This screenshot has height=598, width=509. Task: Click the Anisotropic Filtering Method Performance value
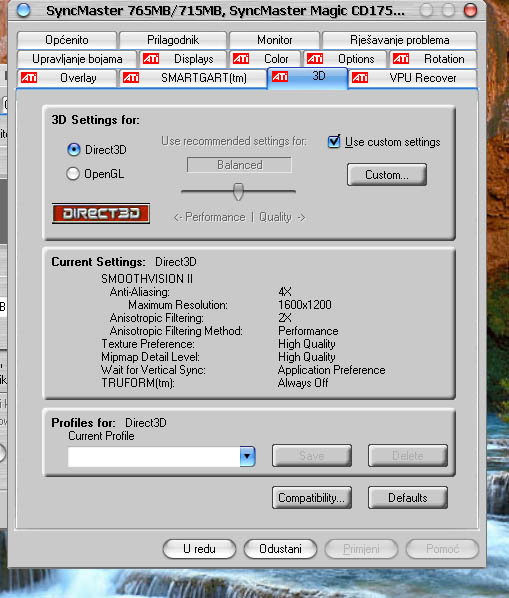308,331
